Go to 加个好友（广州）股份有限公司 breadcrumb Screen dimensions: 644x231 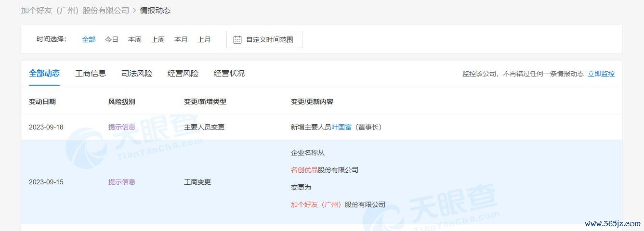click(x=75, y=10)
